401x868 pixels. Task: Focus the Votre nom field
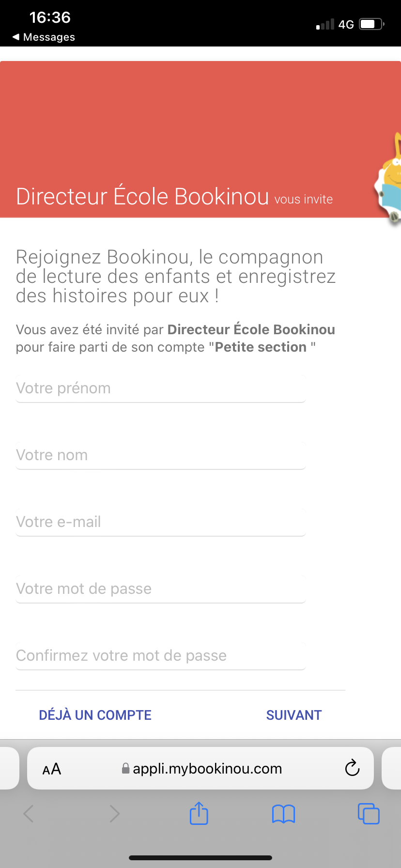161,455
